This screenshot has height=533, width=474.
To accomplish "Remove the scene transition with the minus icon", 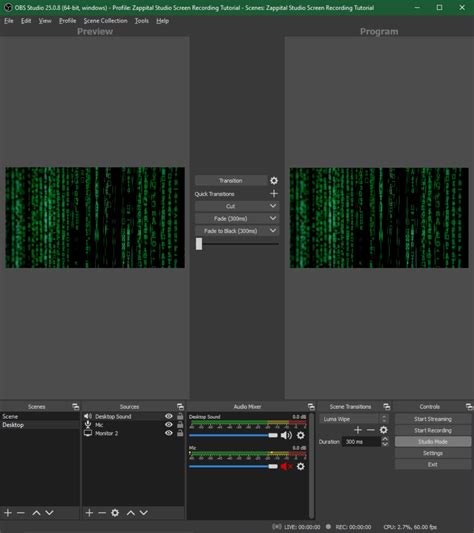I will tap(371, 430).
